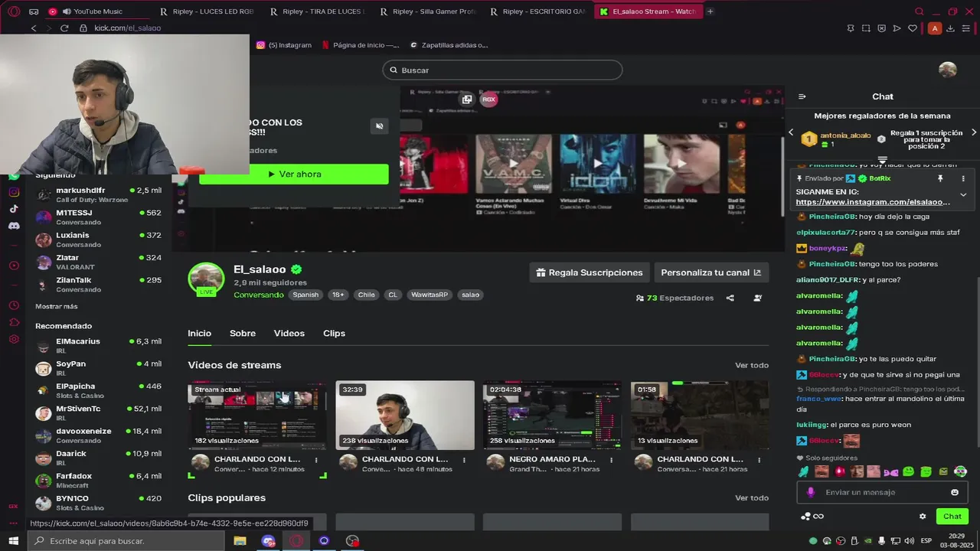Click the Spanish tag
This screenshot has height=551, width=980.
305,295
